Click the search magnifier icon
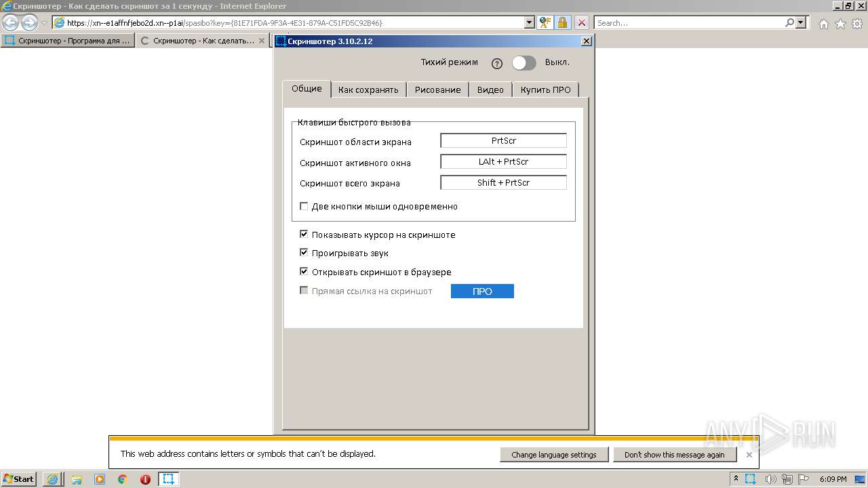This screenshot has width=868, height=488. 790,23
